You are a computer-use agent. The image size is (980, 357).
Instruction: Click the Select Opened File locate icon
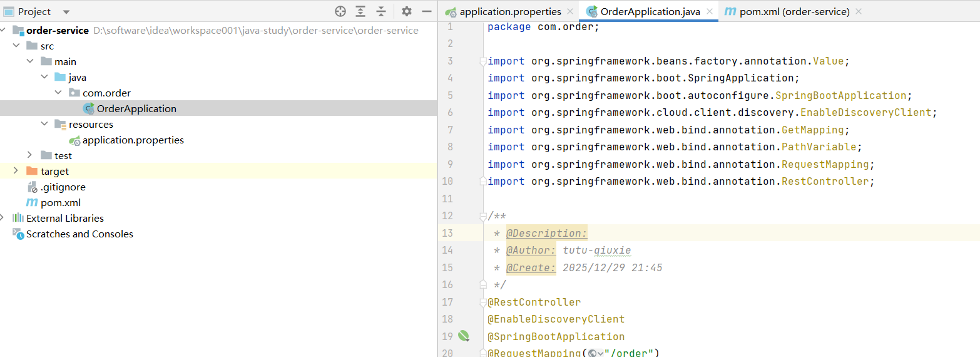[x=340, y=11]
